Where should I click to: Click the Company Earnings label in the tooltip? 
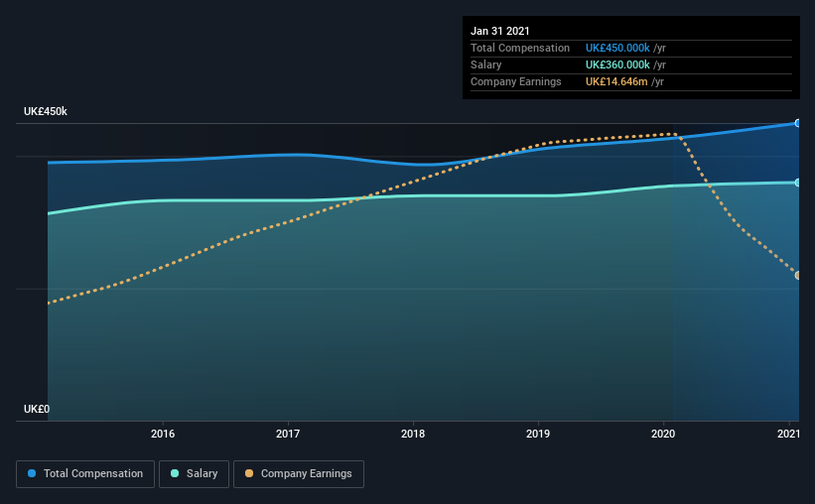tap(515, 81)
